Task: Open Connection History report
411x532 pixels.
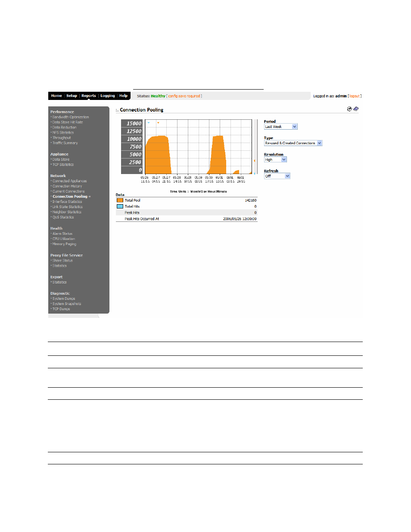Action: tap(67, 186)
